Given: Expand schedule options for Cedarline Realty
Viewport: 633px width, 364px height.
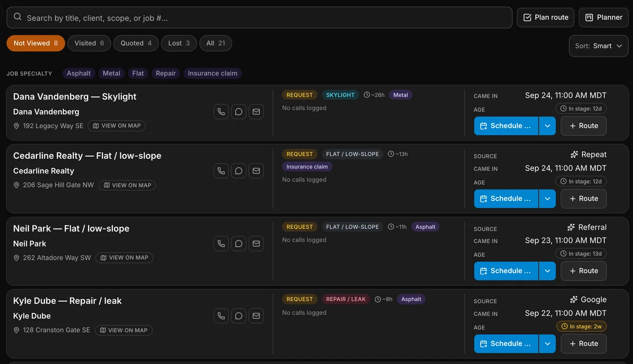Looking at the screenshot, I should tap(547, 199).
